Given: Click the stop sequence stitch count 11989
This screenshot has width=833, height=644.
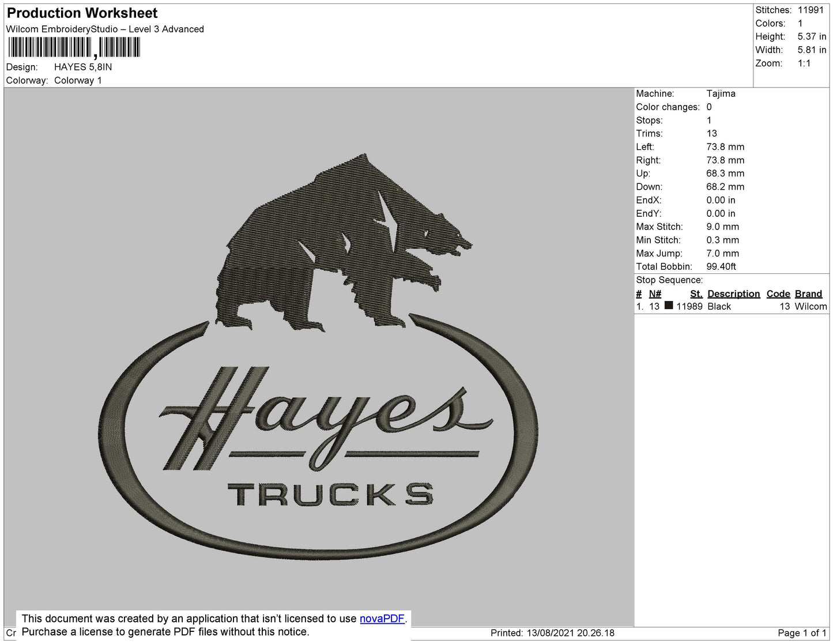Looking at the screenshot, I should [x=689, y=306].
